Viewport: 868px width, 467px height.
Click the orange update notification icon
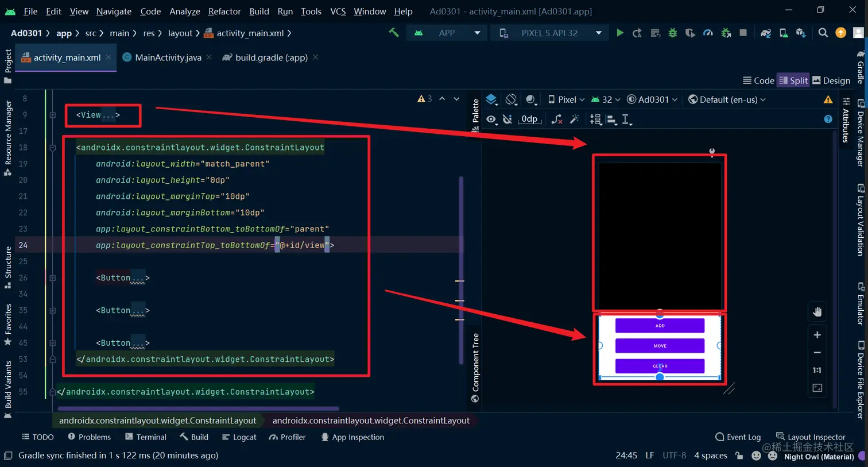(841, 33)
